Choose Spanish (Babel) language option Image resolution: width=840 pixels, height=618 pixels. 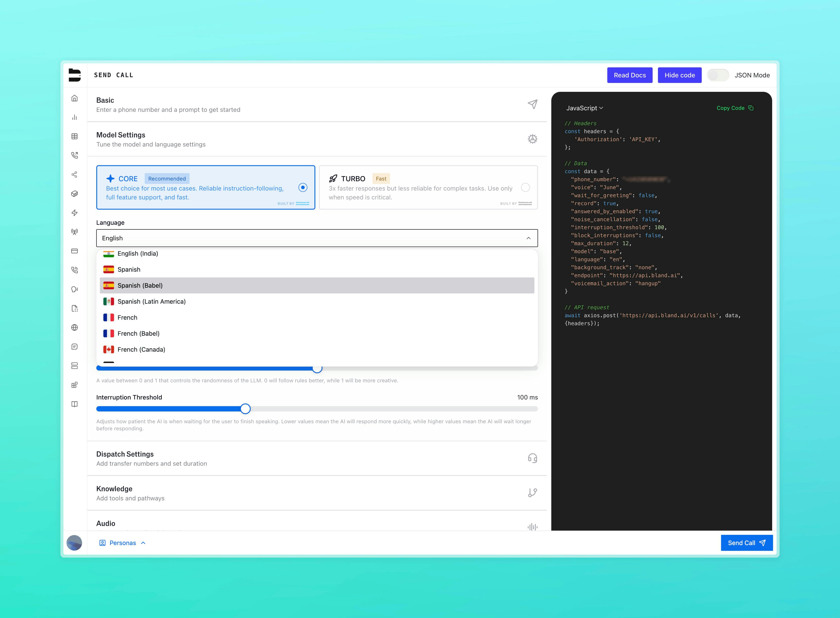coord(317,285)
